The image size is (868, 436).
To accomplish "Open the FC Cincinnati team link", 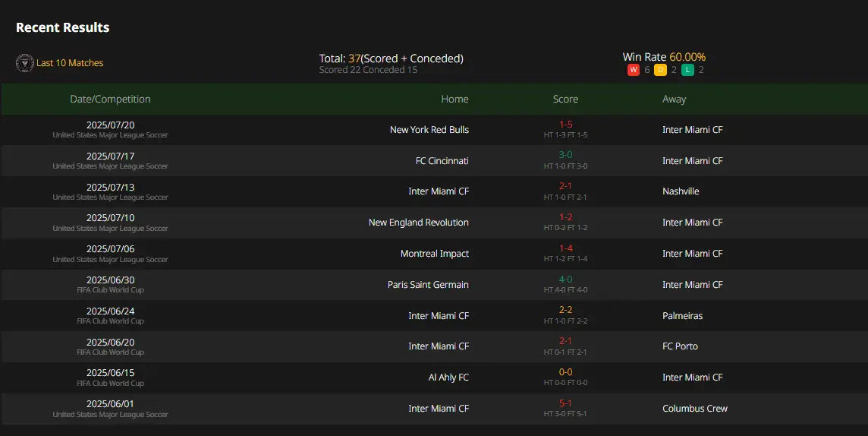I will [442, 161].
